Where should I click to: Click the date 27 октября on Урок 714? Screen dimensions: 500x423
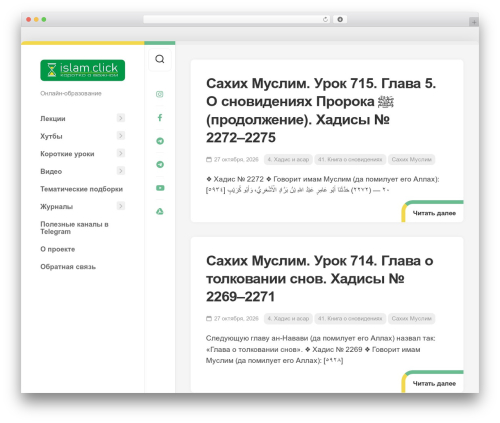236,318
